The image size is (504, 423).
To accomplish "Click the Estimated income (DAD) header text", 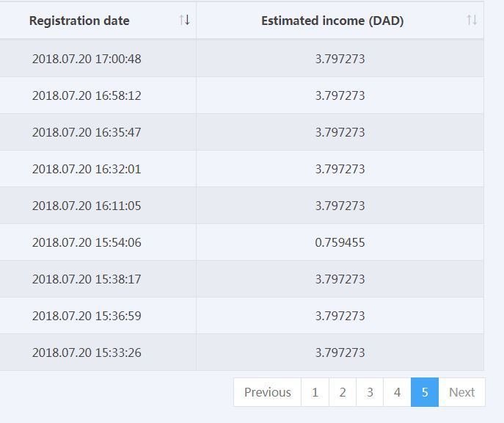I will coord(332,21).
